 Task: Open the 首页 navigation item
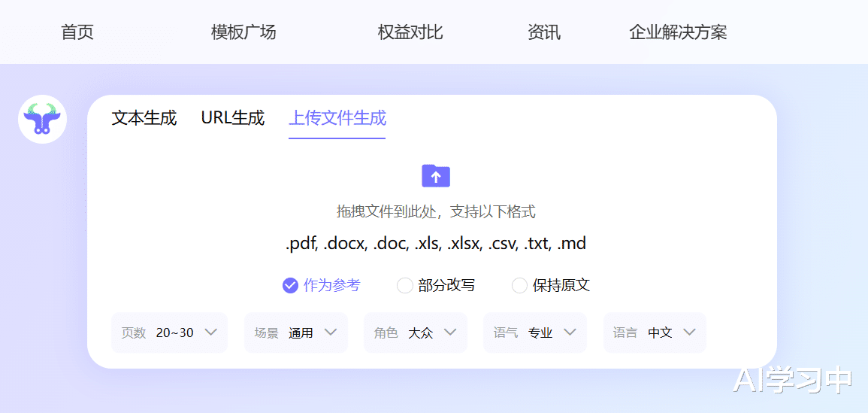(77, 32)
